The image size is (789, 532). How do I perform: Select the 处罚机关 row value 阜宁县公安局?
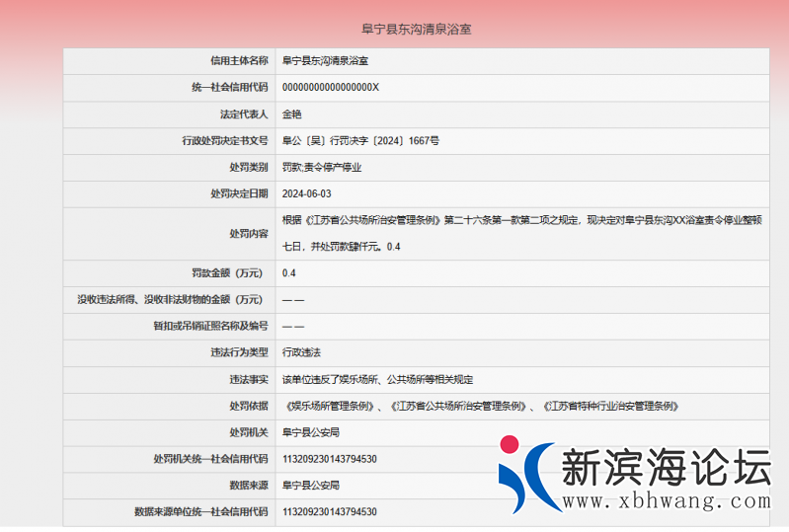(x=311, y=432)
